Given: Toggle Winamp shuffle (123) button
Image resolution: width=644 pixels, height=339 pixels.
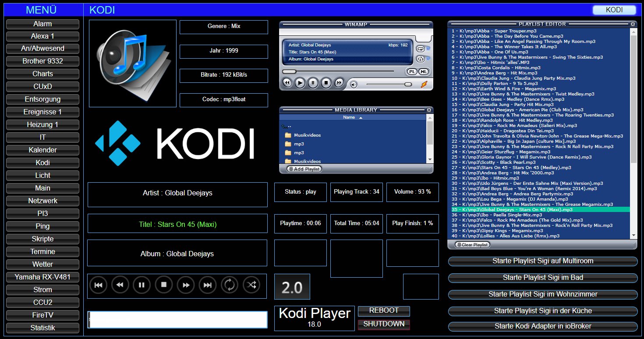Looking at the screenshot, I should 421,59.
